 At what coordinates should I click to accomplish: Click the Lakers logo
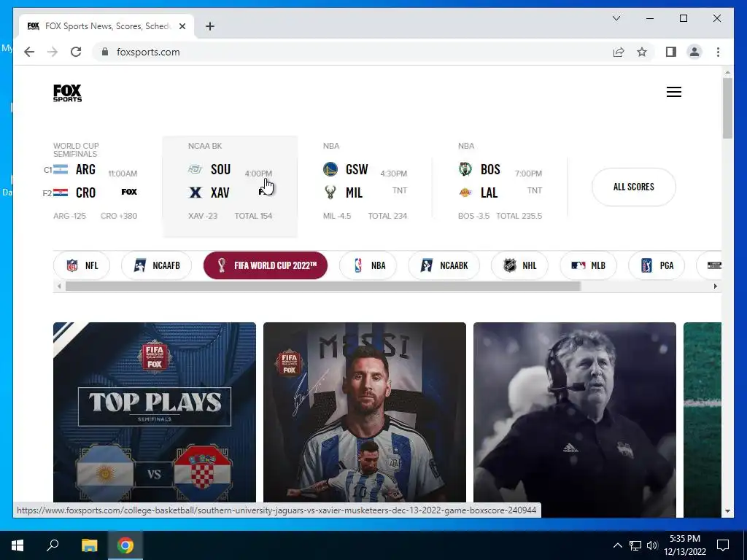click(x=465, y=192)
